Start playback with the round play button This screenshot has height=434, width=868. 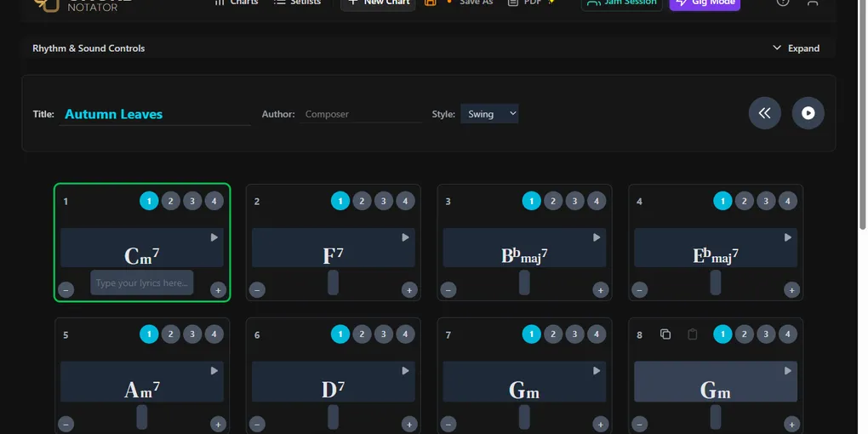[808, 113]
